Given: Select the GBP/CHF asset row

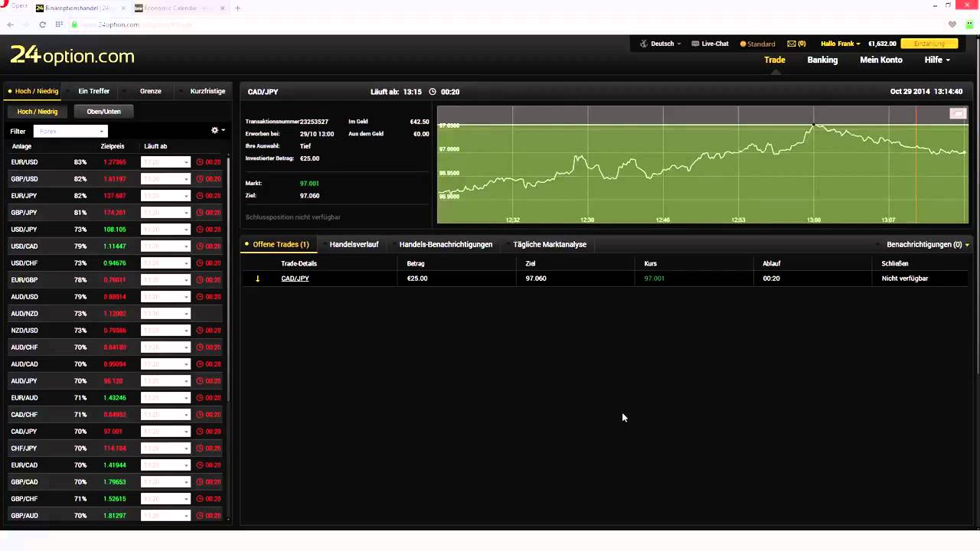Looking at the screenshot, I should pyautogui.click(x=115, y=499).
